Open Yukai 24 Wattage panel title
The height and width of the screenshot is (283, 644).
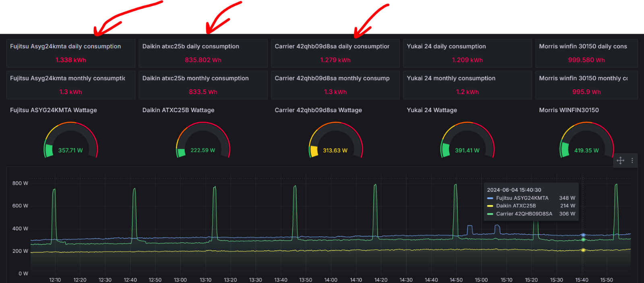432,110
